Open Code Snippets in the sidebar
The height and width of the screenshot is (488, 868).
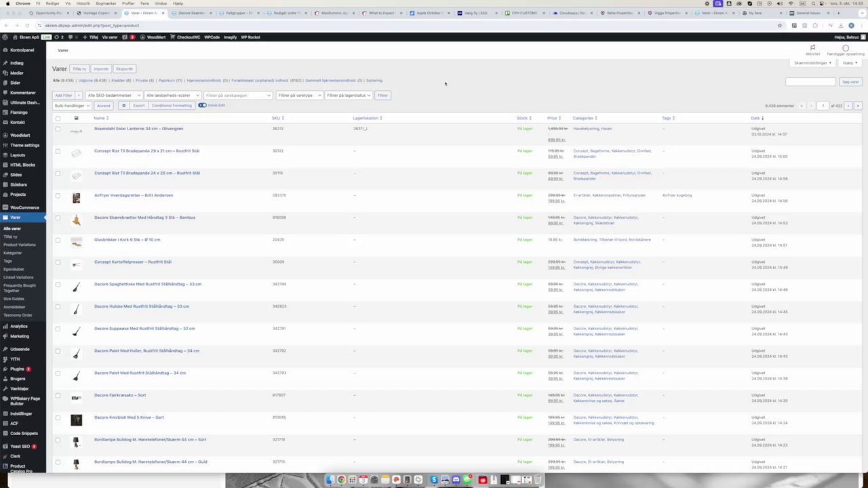click(24, 433)
